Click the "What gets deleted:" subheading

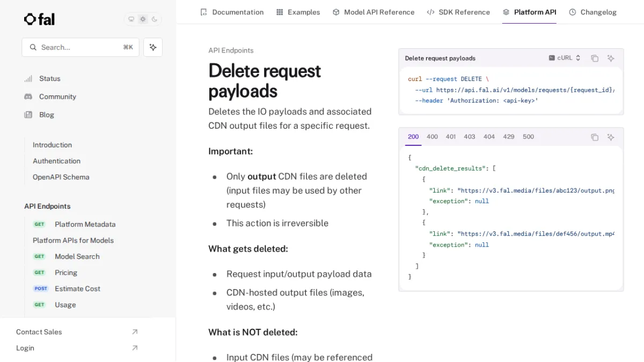248,249
